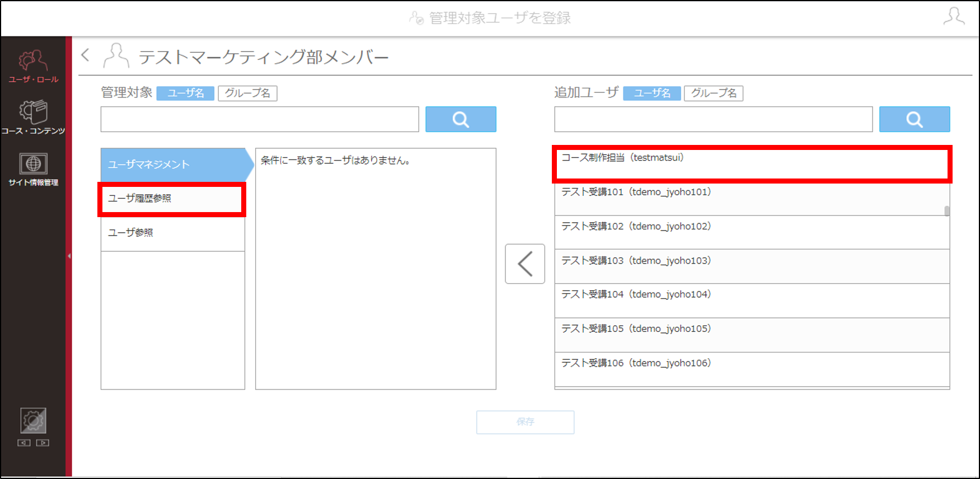Toggle ユーザ名 filter under 管理対象
This screenshot has width=980, height=479.
pos(185,93)
